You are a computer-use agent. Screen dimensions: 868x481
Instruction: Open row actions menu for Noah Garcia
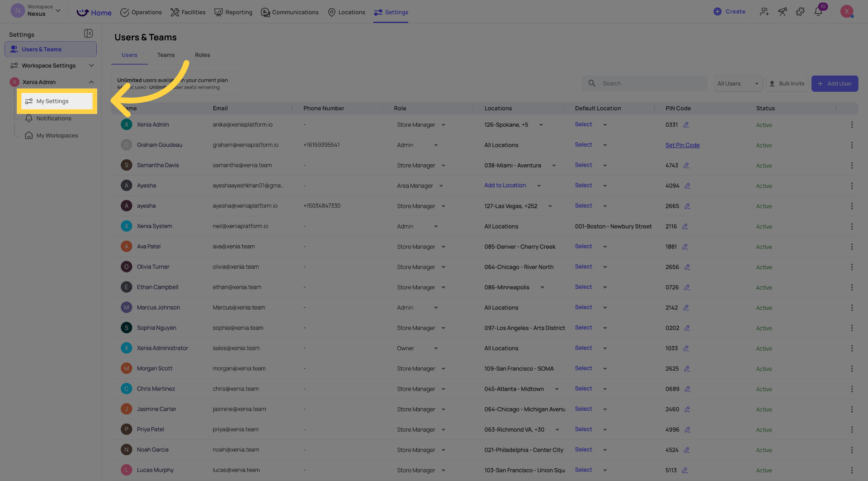(852, 450)
